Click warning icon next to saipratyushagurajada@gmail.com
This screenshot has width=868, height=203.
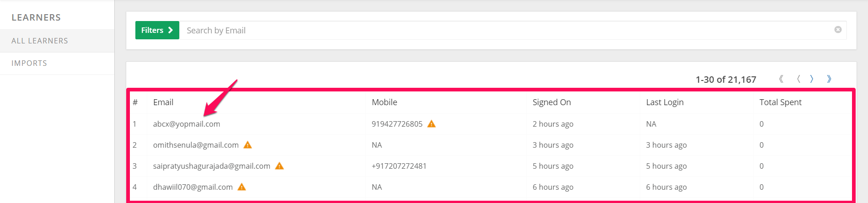(279, 166)
